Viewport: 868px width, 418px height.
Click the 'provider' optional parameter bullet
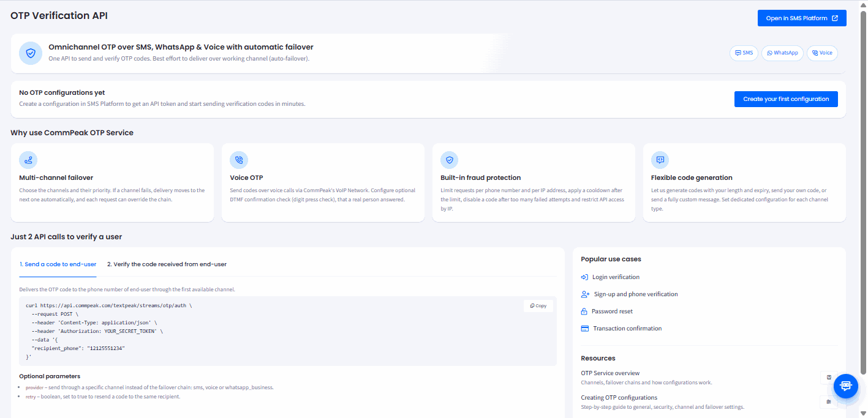pos(149,387)
